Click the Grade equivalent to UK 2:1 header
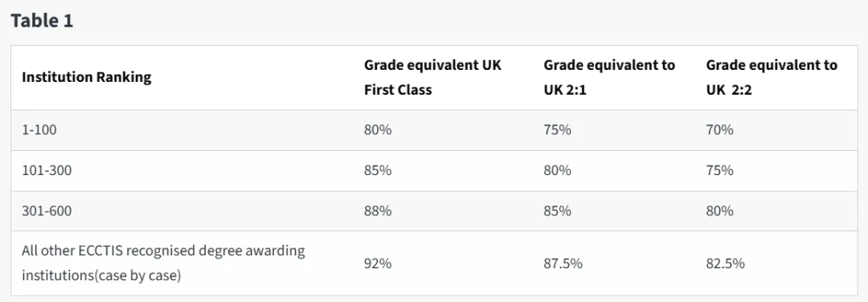The width and height of the screenshot is (868, 302). tap(609, 77)
